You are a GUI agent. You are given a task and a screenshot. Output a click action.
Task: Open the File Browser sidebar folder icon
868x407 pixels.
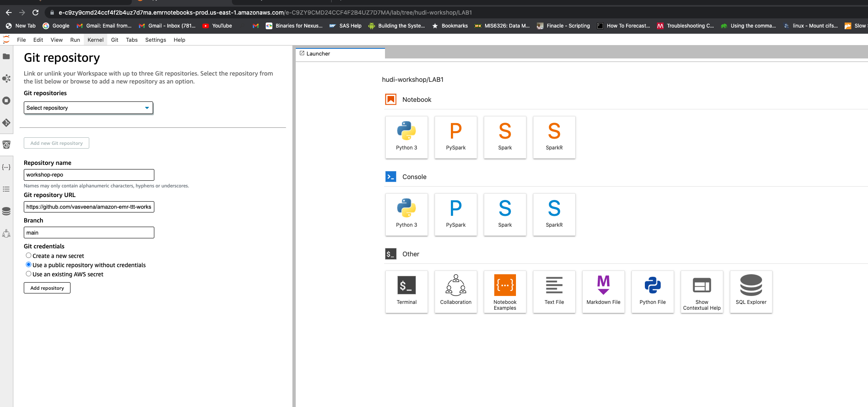pyautogui.click(x=6, y=56)
